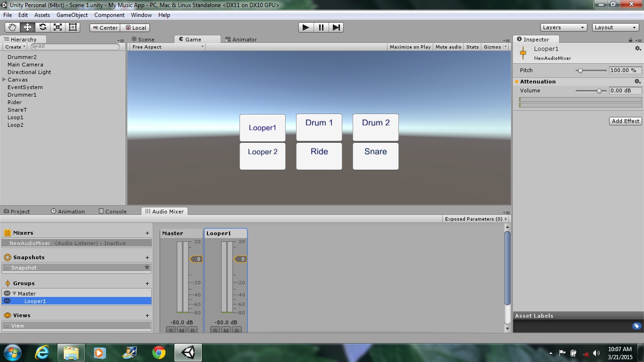
Task: Start Play mode with the Play button
Action: 305,27
